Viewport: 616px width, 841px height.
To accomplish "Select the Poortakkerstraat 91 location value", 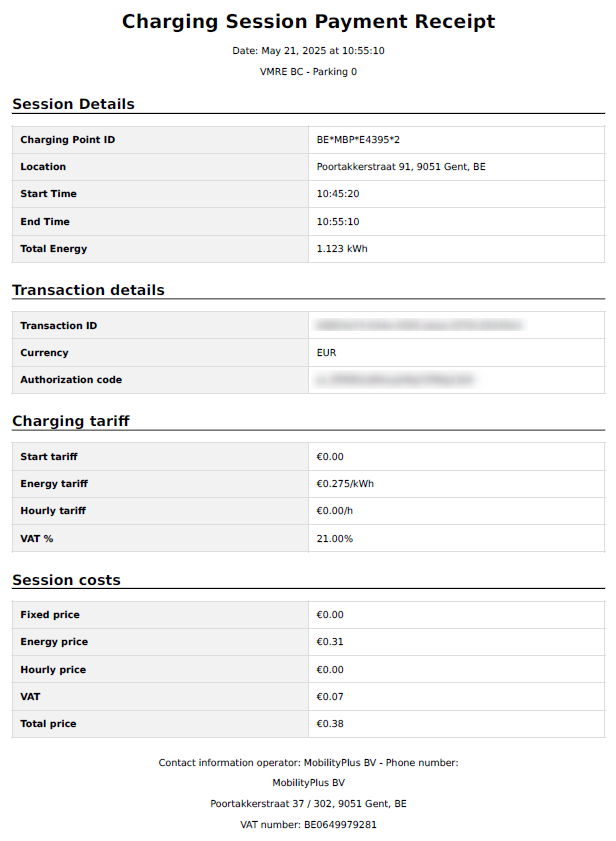I will click(x=401, y=167).
